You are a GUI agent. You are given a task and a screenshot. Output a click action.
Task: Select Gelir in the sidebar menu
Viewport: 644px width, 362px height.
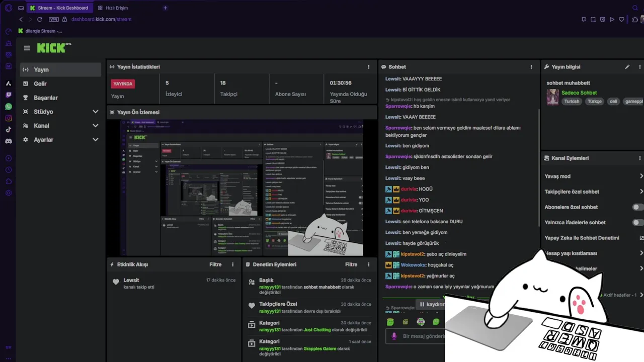(x=60, y=84)
